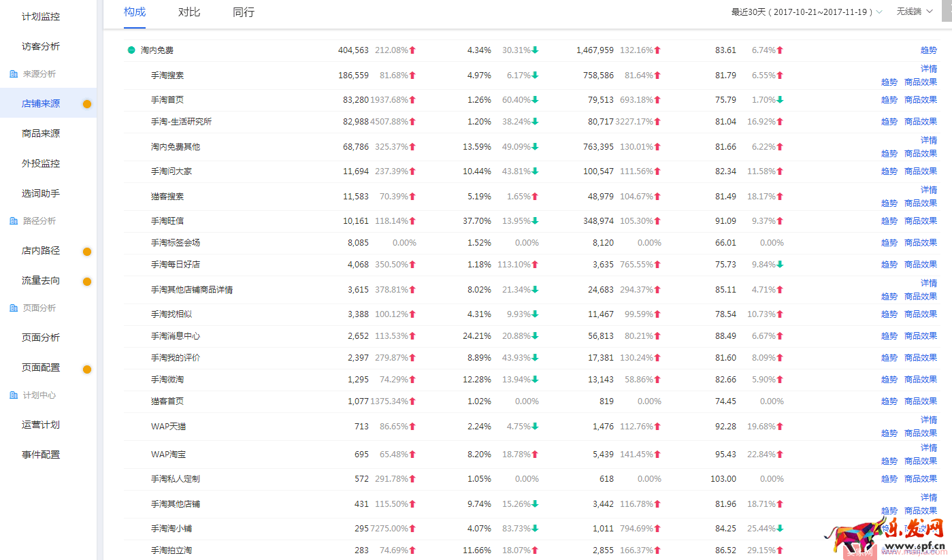Open 详情 for 手淘其他店铺
952x560 pixels.
pos(928,497)
